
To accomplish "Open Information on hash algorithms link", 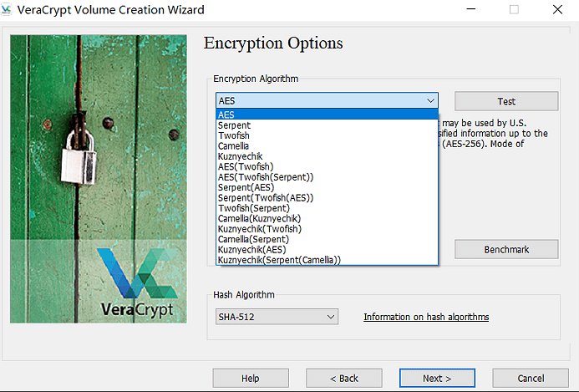I will 426,317.
